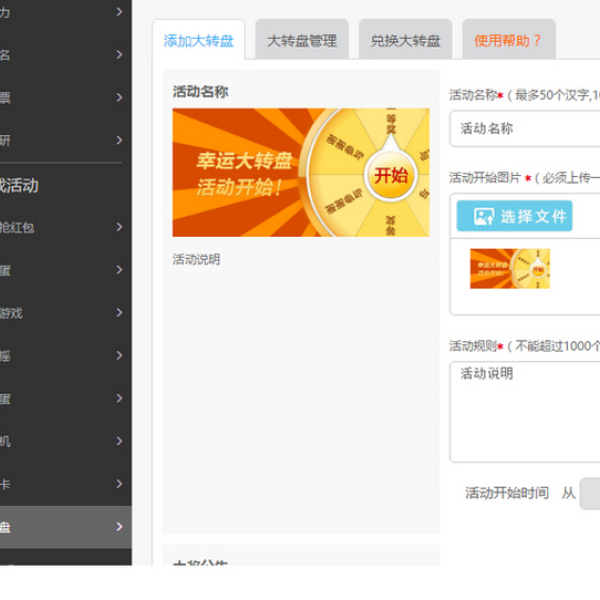Click the chevron next to sidebar item 研
The height and width of the screenshot is (600, 600).
coord(119,141)
